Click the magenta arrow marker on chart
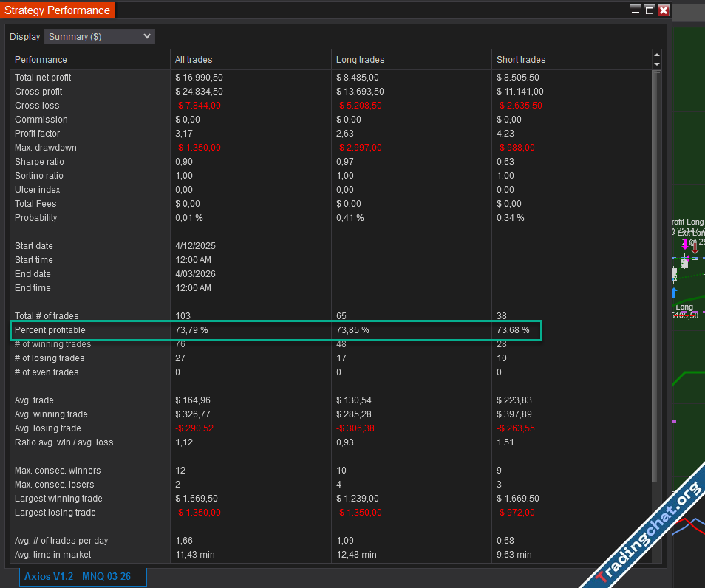 pyautogui.click(x=685, y=244)
